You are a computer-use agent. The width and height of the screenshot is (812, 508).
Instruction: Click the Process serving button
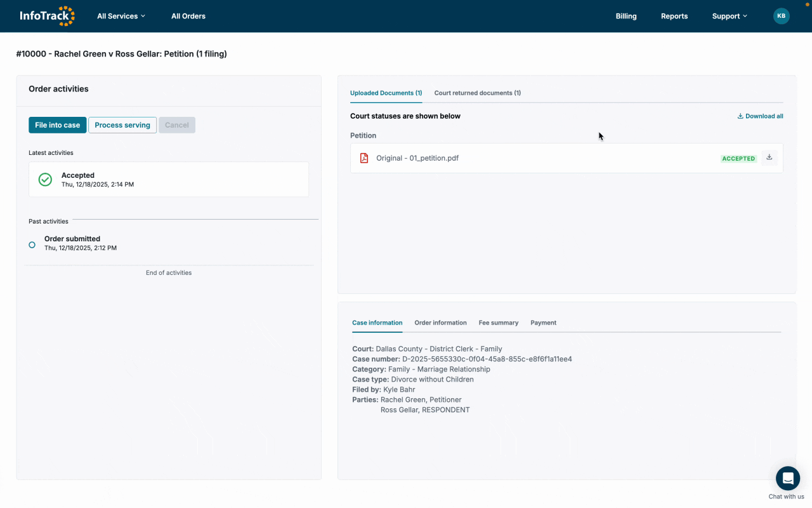122,125
